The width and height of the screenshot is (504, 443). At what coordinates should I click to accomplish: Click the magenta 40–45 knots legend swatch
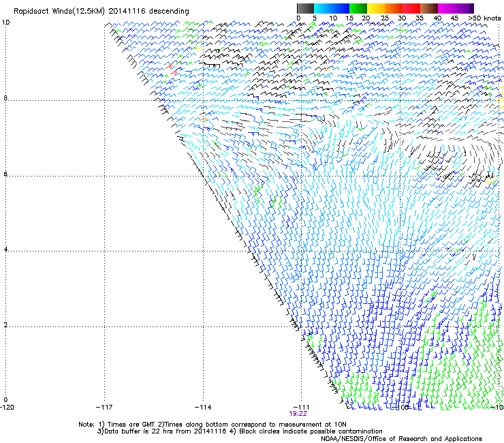[447, 8]
